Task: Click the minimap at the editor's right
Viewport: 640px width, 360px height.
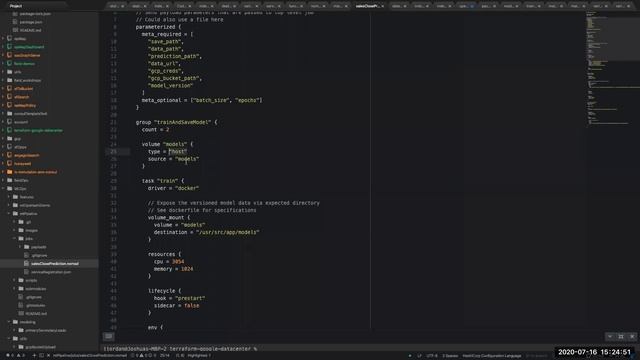Action: pyautogui.click(x=612, y=69)
